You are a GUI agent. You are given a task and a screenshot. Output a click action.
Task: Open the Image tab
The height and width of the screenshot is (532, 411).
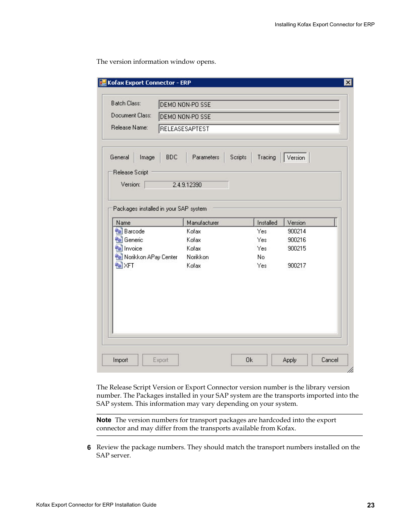click(147, 157)
